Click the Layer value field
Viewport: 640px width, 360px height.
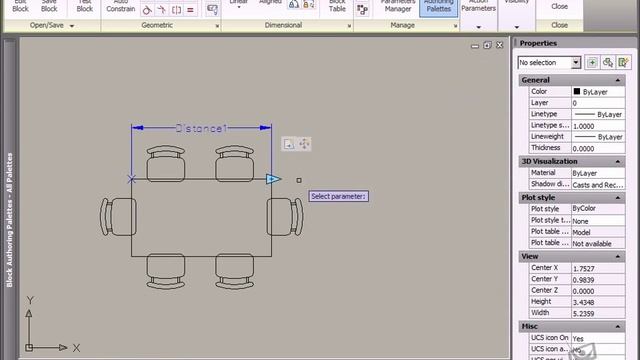[598, 103]
